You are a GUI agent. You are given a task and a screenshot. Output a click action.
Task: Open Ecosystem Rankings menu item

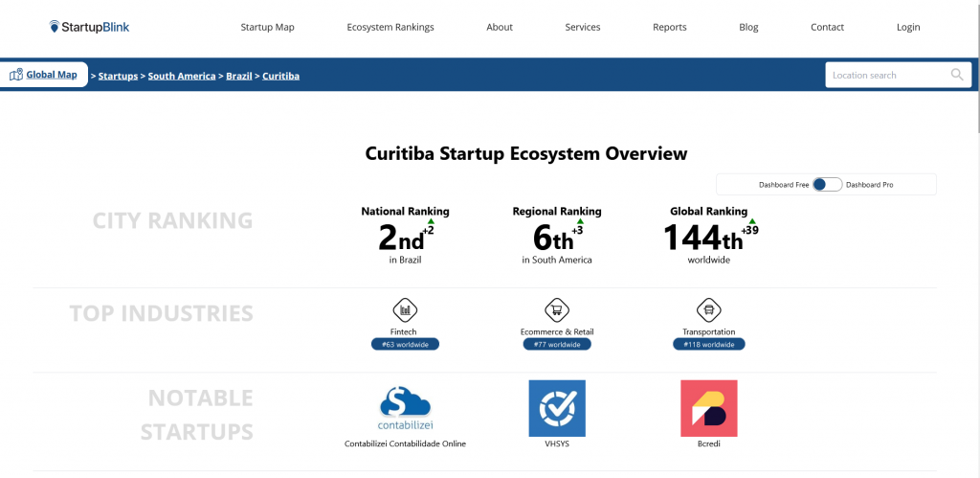point(390,27)
